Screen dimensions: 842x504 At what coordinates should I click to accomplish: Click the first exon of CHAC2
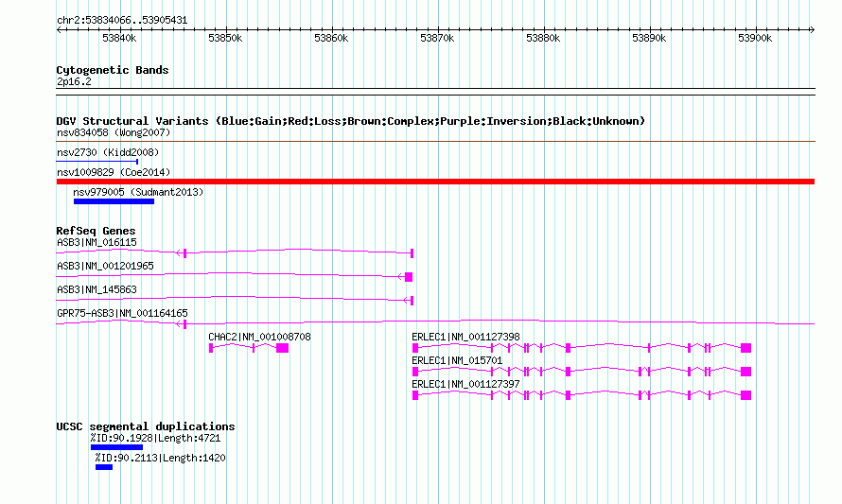[211, 348]
